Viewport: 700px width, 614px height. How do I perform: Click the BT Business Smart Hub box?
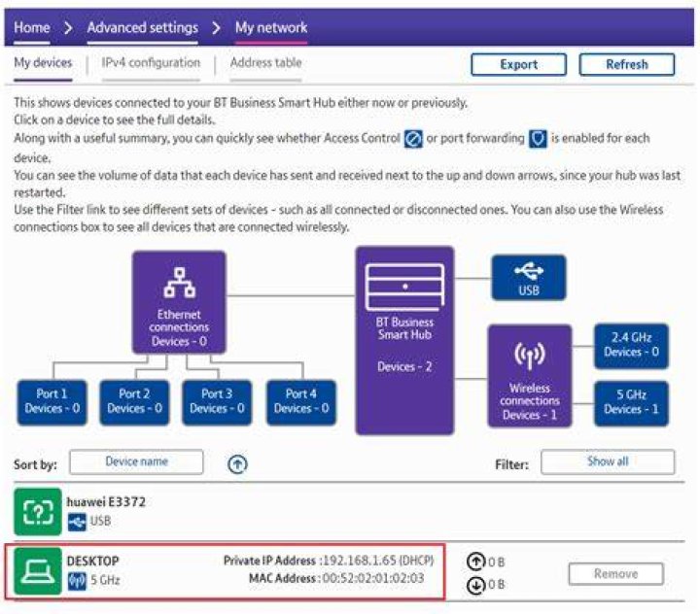[x=404, y=340]
